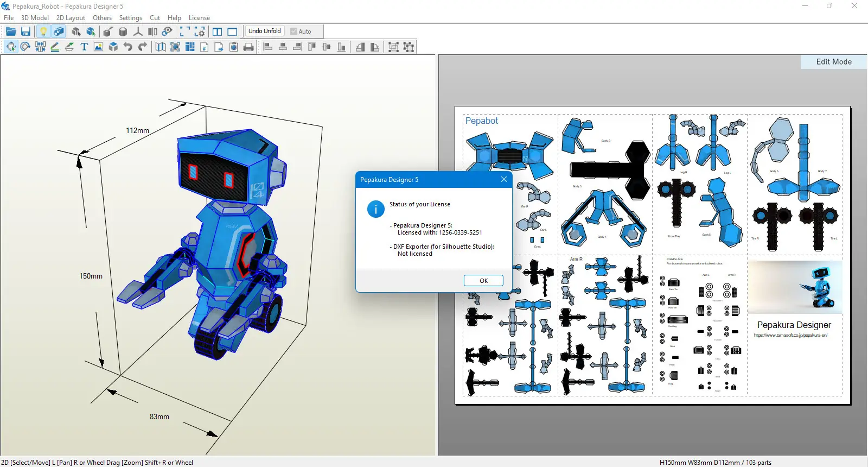Open the License menu
This screenshot has width=868, height=467.
coord(199,18)
